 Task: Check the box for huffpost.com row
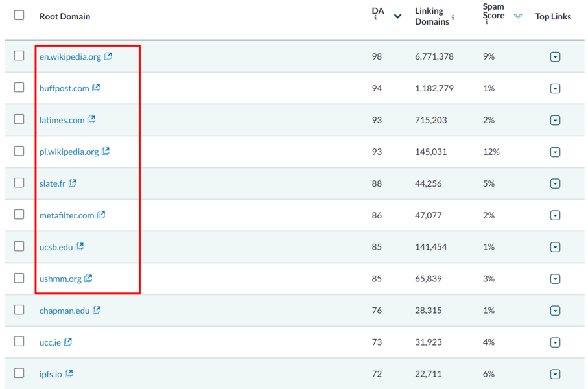19,88
